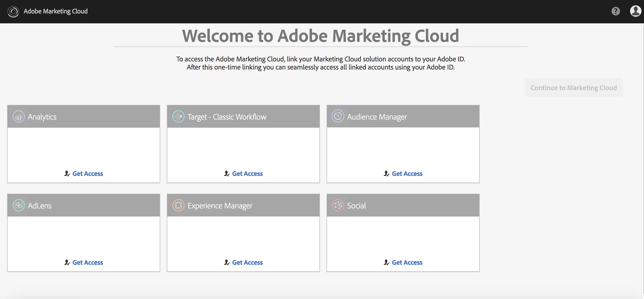The height and width of the screenshot is (299, 644).
Task: Get Access for Social
Action: coord(407,262)
